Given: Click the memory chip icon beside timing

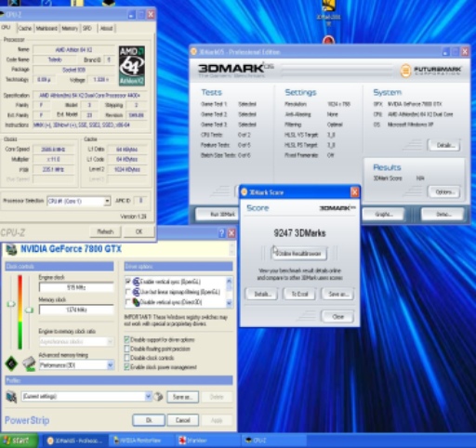Looking at the screenshot, I should tap(29, 363).
